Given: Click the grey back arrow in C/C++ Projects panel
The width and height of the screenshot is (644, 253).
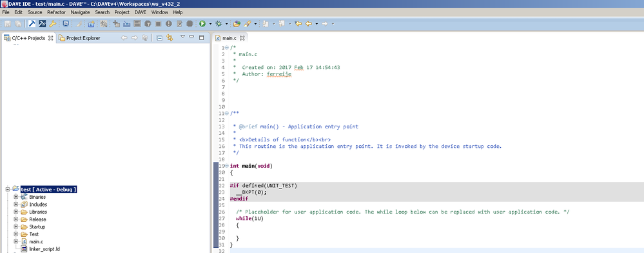Looking at the screenshot, I should (x=124, y=38).
